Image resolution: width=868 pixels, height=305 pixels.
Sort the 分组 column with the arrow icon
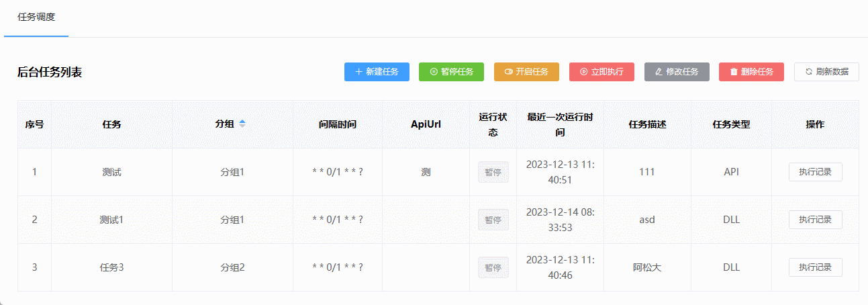click(x=242, y=124)
